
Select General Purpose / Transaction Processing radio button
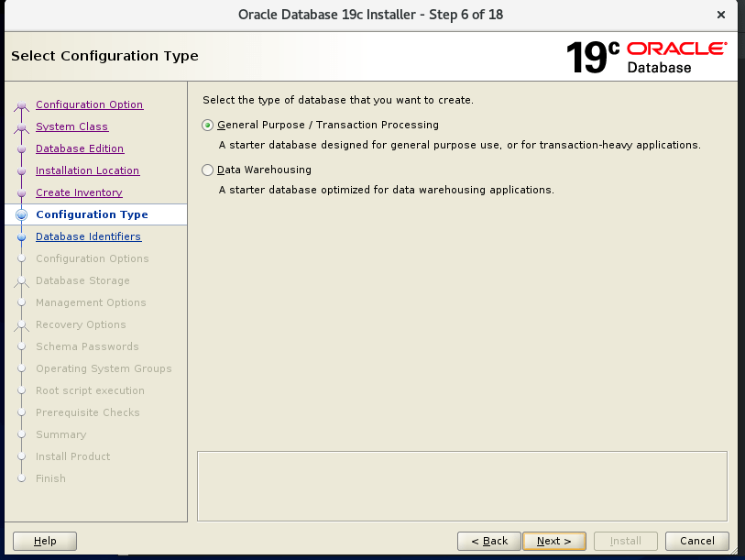[x=208, y=125]
